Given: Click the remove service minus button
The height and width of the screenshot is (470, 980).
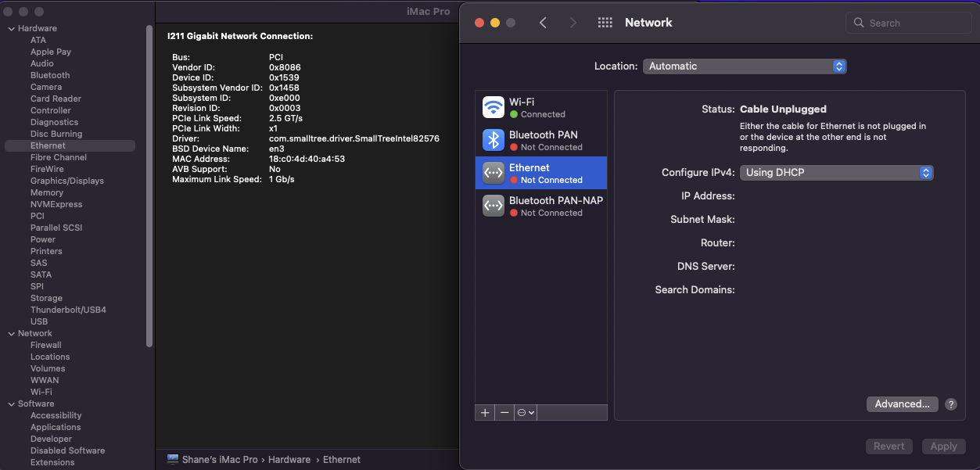Looking at the screenshot, I should click(x=504, y=413).
